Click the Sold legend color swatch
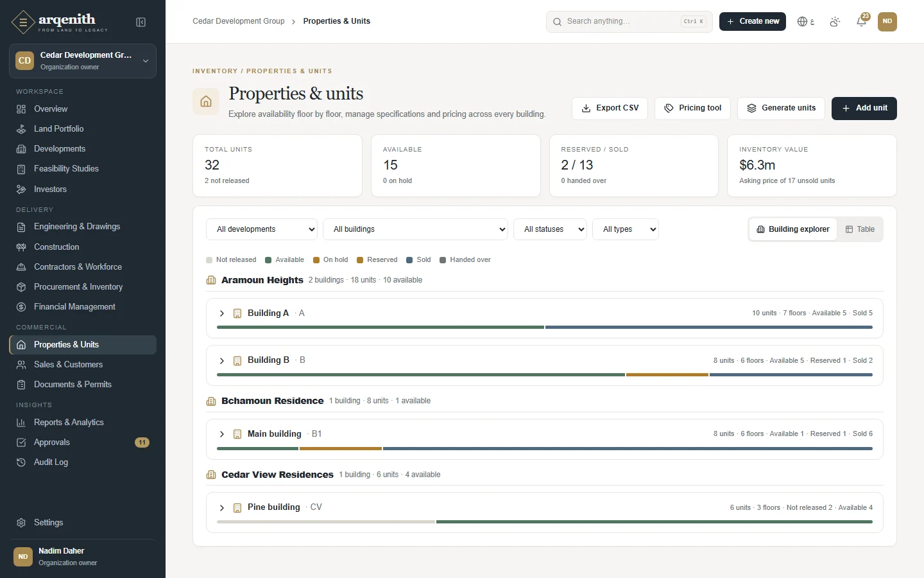 click(x=409, y=260)
